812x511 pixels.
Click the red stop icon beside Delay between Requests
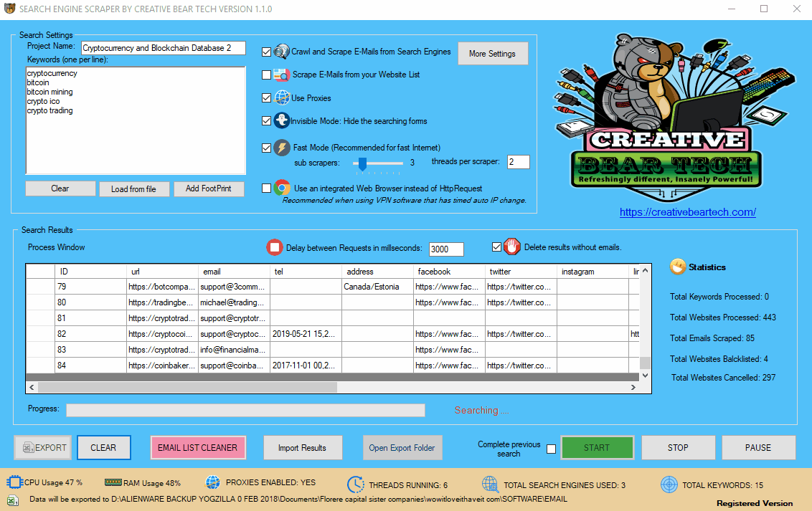coord(275,247)
